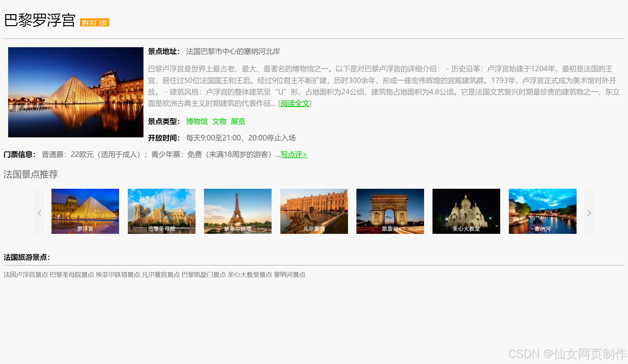The image size is (628, 364).
Task: Select the 博物馆 type tag
Action: point(197,121)
